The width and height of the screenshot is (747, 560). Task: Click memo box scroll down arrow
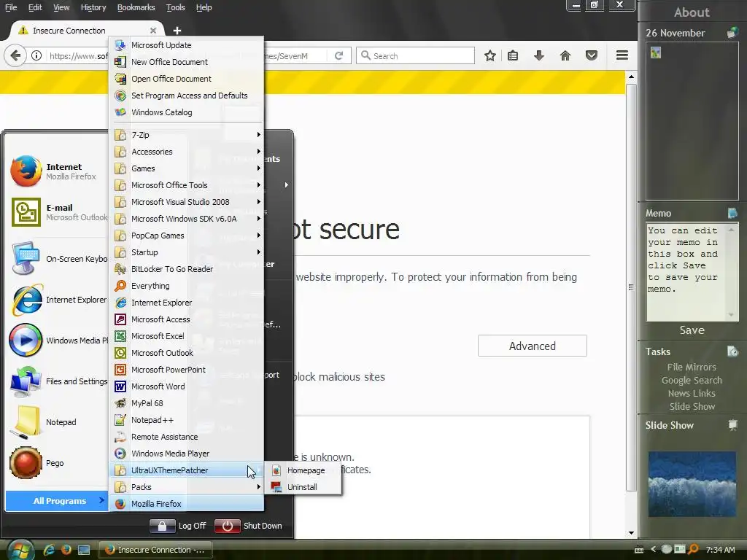(x=731, y=315)
